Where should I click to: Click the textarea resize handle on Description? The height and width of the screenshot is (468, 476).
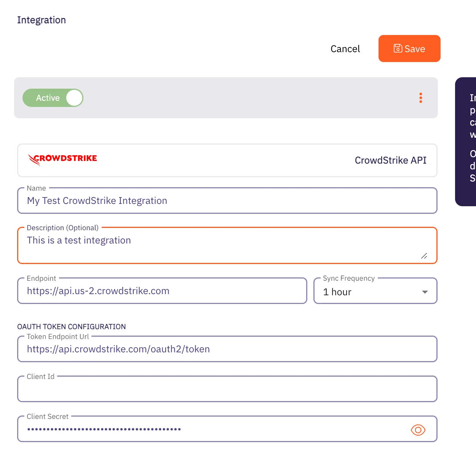click(x=424, y=256)
